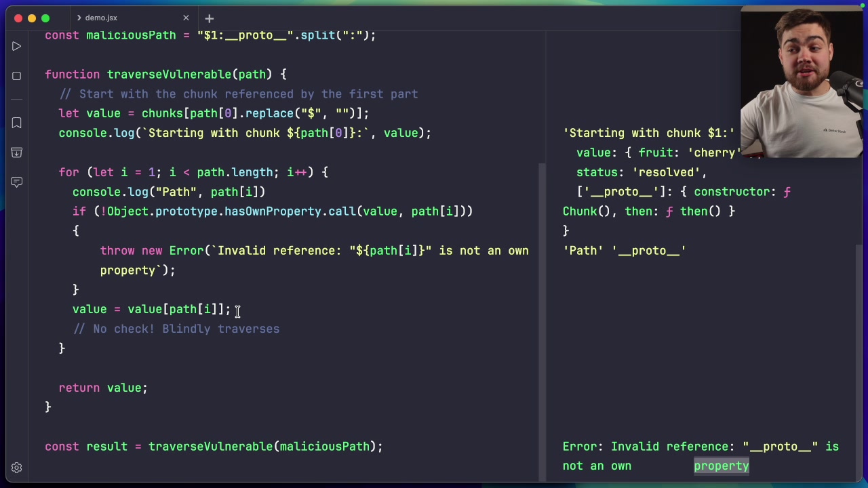Select the highlighted word 'property' in the output
Viewport: 868px width, 488px height.
[721, 466]
